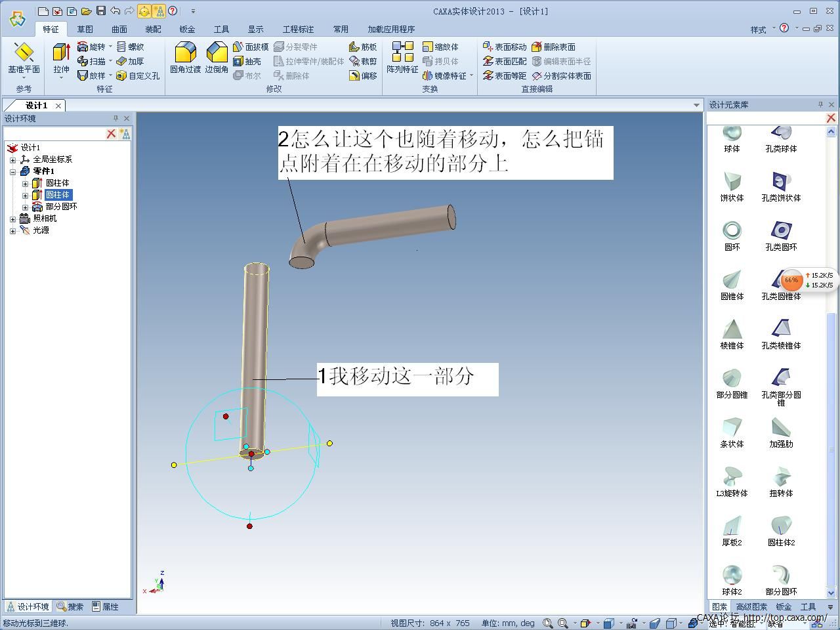Click the 阵列特征 pattern feature icon
The image size is (840, 630).
point(402,58)
